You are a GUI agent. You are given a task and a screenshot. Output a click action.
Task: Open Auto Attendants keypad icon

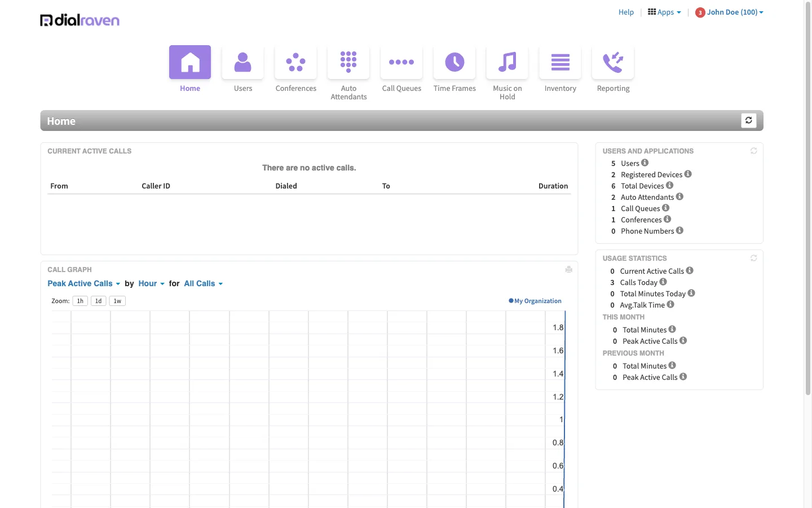[348, 62]
